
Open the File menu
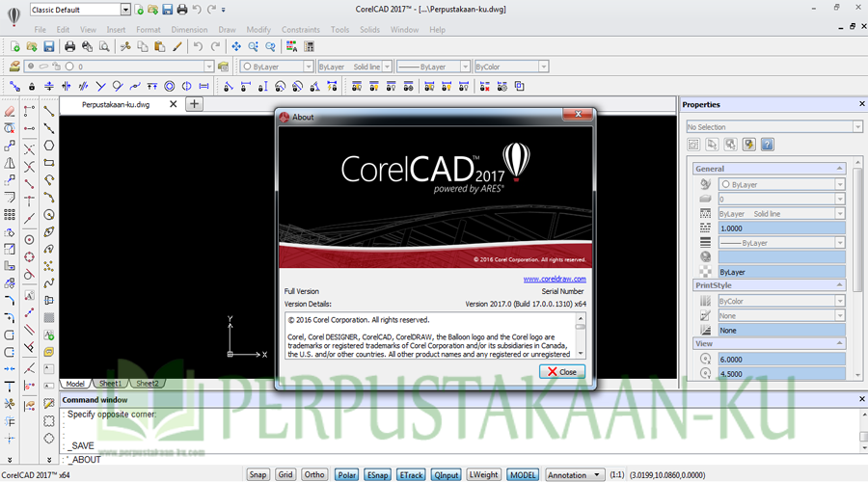point(40,29)
